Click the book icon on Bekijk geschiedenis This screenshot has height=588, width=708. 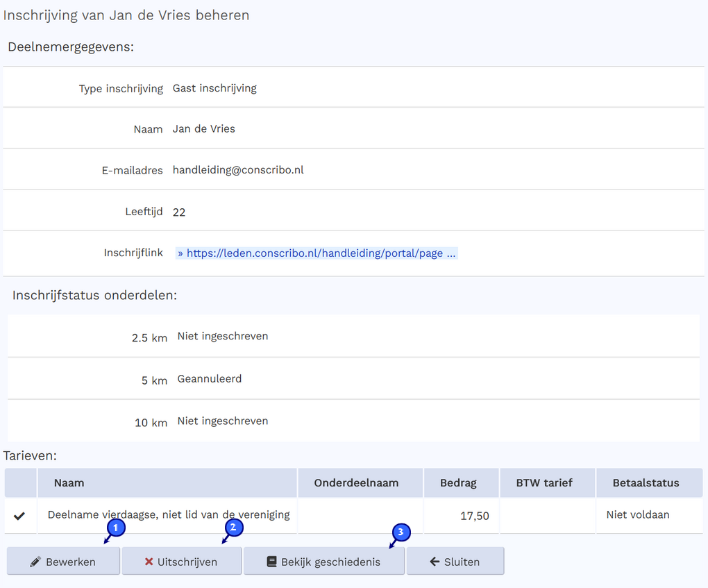[x=272, y=562]
